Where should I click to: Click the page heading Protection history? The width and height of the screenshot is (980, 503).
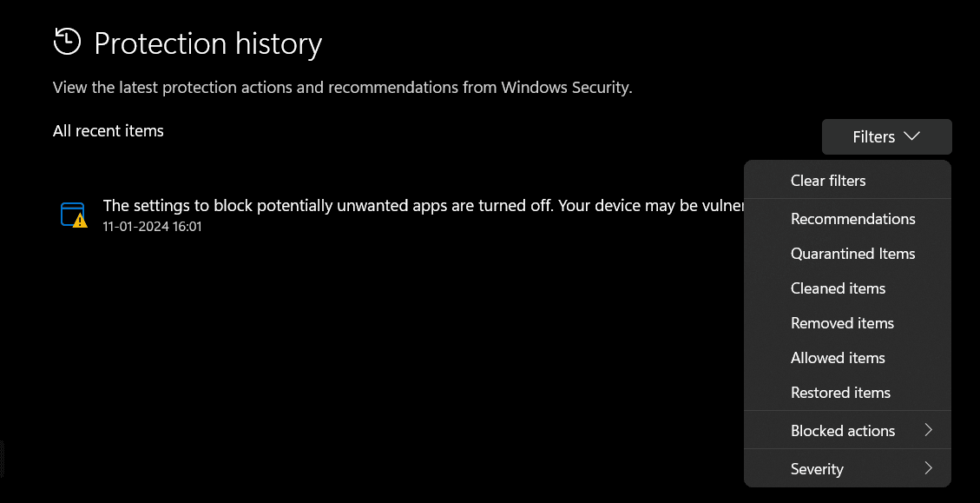coord(208,43)
